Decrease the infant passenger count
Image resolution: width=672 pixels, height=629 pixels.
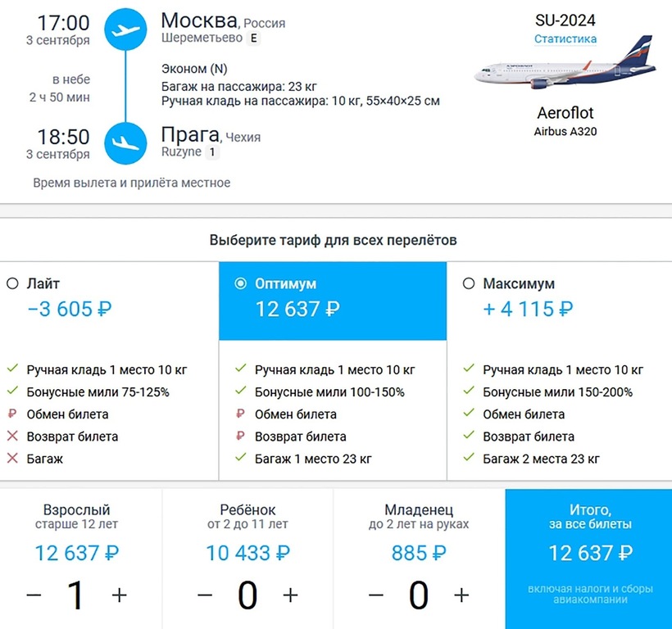[376, 595]
